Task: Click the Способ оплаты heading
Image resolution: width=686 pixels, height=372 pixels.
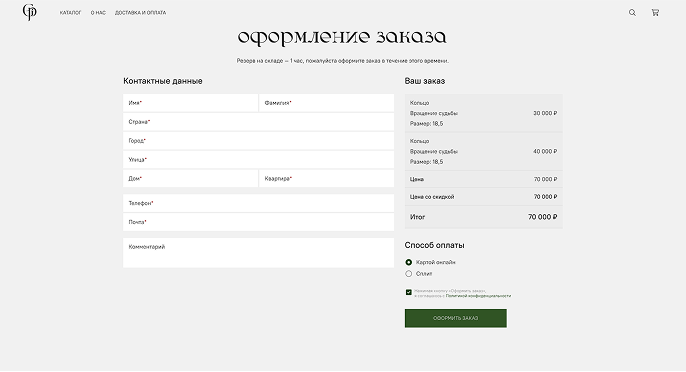Action: point(434,245)
